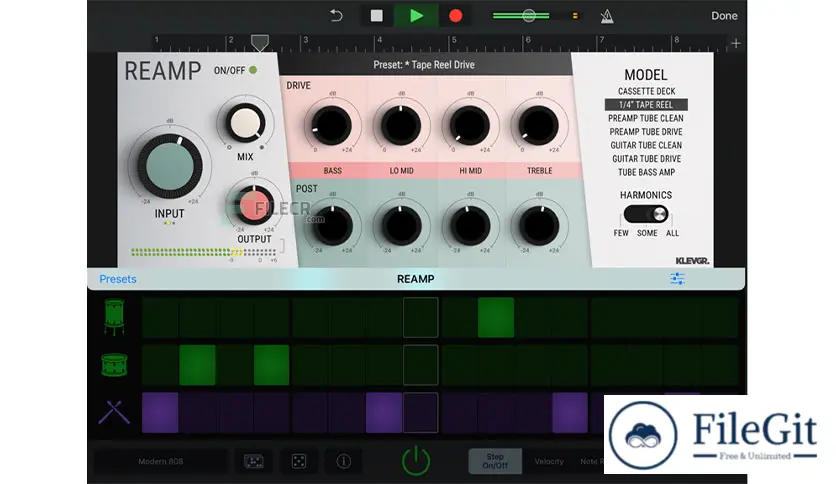
Task: Stop playback with the square button
Action: (376, 15)
